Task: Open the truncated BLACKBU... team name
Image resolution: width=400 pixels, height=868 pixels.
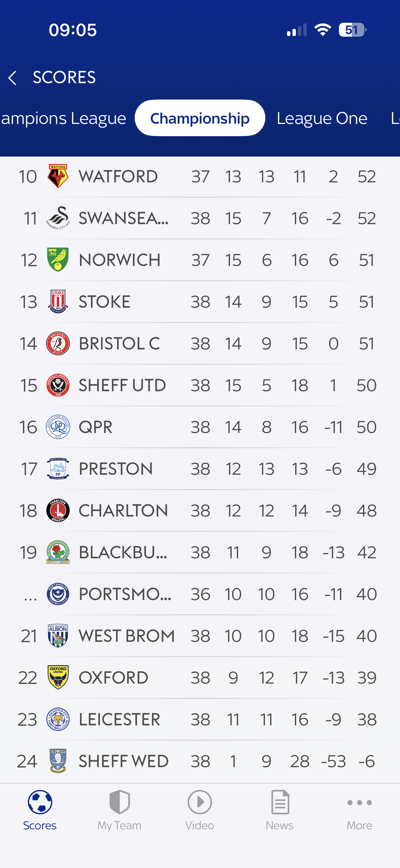Action: [123, 552]
